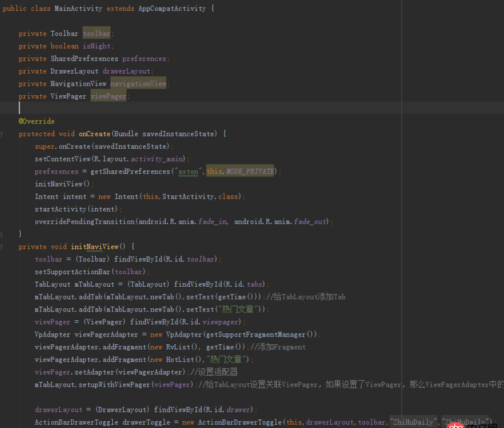Viewport: 504px width, 428px height.
Task: Click the "axton" string literal
Action: pos(188,171)
